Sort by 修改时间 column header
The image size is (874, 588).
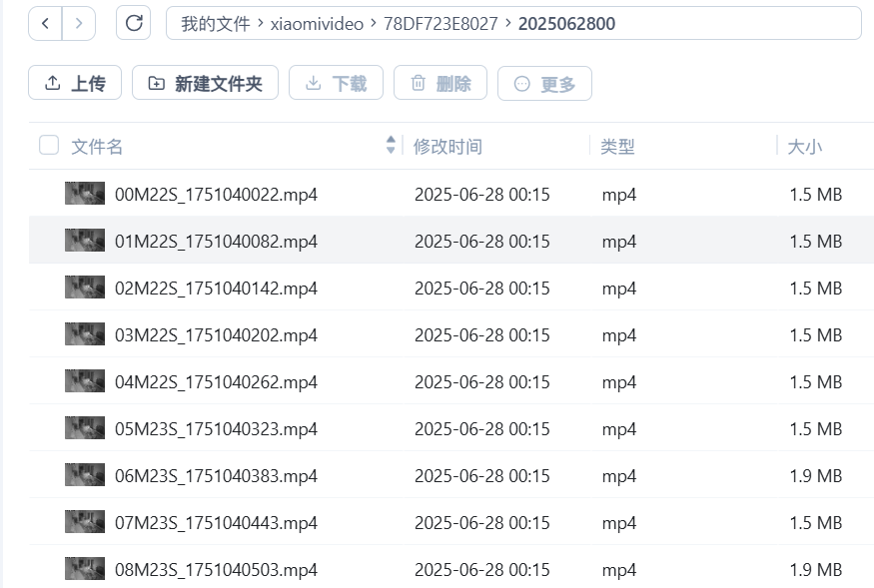tap(447, 147)
